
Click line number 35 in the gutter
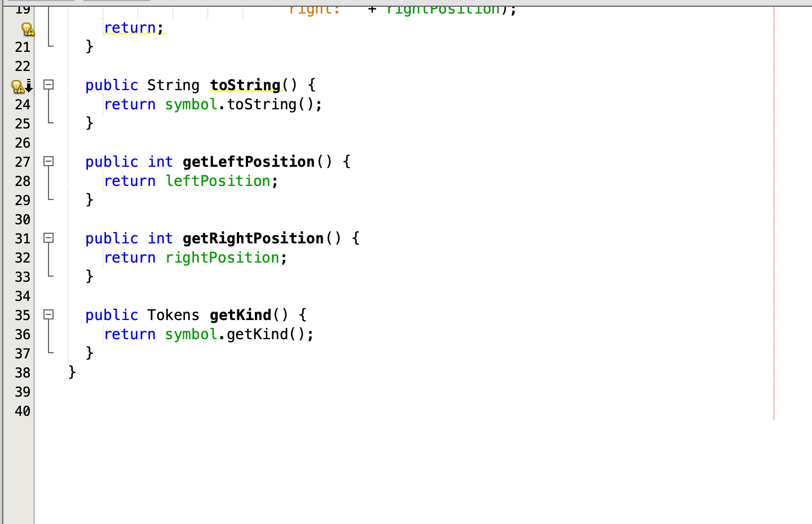tap(22, 315)
